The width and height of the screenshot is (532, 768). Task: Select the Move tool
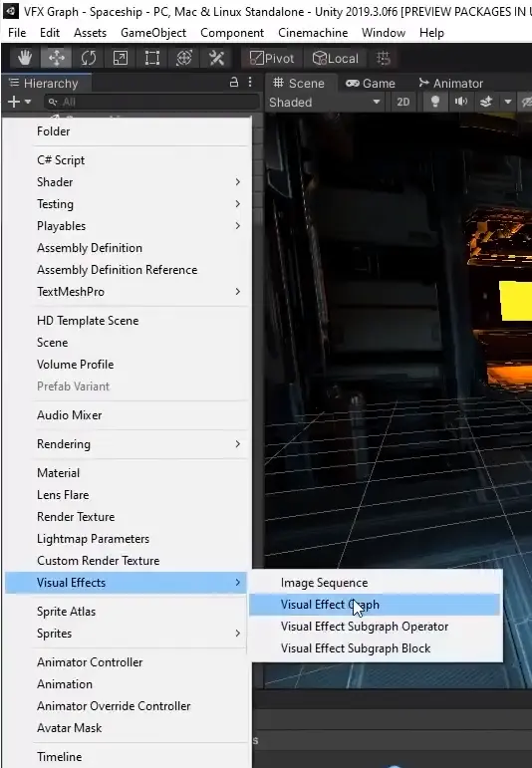57,59
